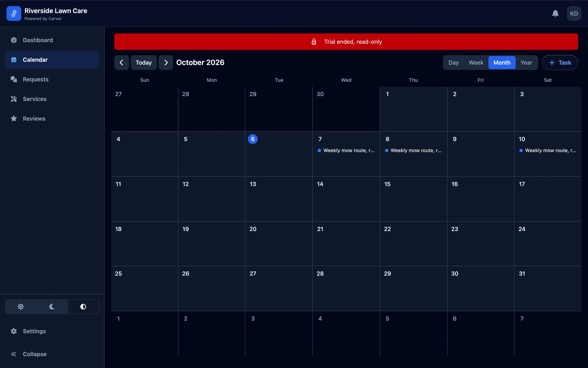Open the Requests page
This screenshot has width=588, height=368.
(x=52, y=79)
